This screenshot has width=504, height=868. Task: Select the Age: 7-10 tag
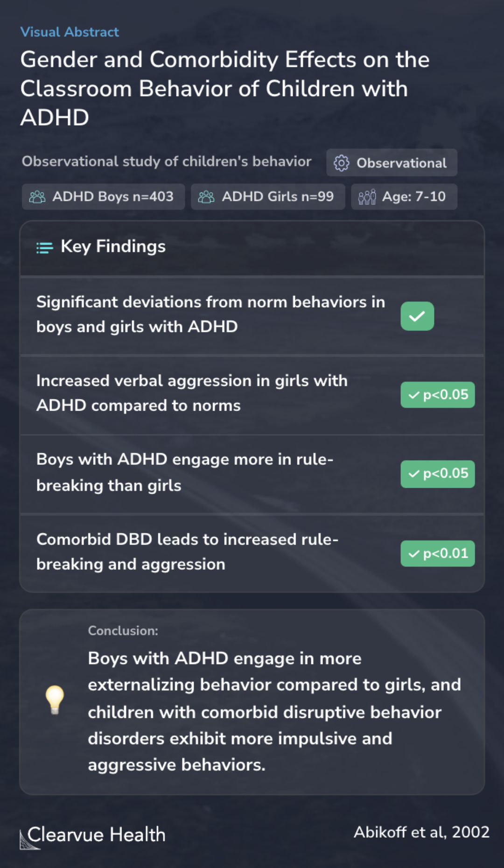pyautogui.click(x=404, y=196)
